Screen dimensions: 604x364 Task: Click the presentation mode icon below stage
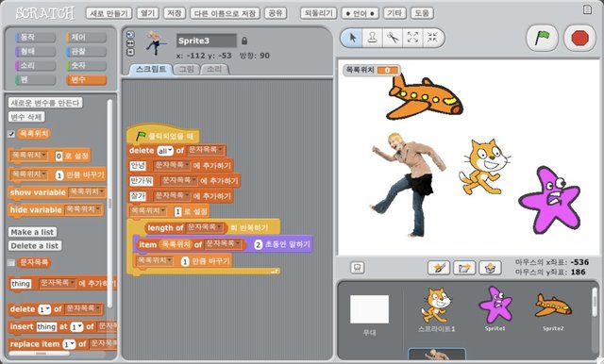pyautogui.click(x=357, y=268)
